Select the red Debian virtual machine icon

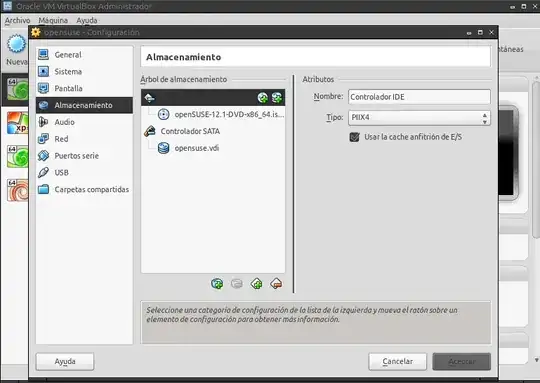pyautogui.click(x=18, y=190)
